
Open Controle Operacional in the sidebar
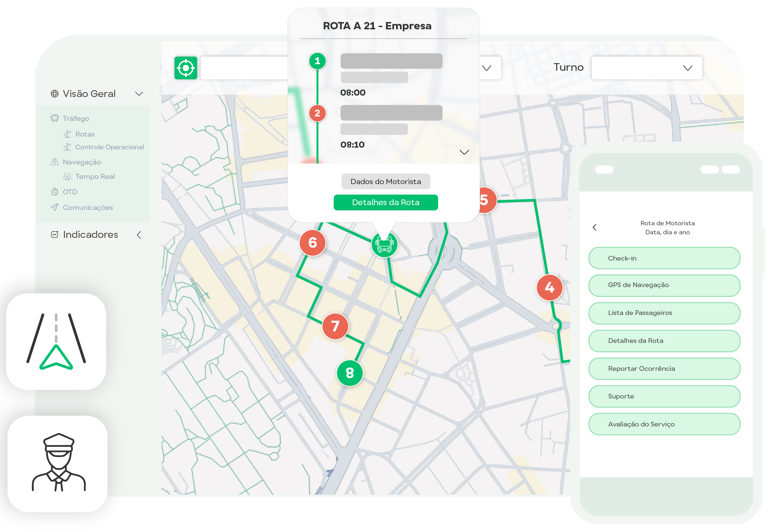109,147
